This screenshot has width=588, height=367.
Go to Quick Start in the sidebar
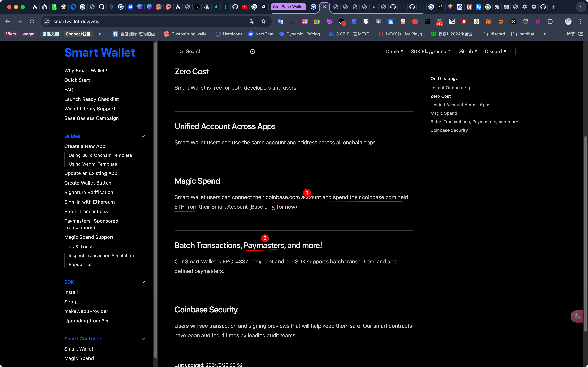click(x=77, y=80)
